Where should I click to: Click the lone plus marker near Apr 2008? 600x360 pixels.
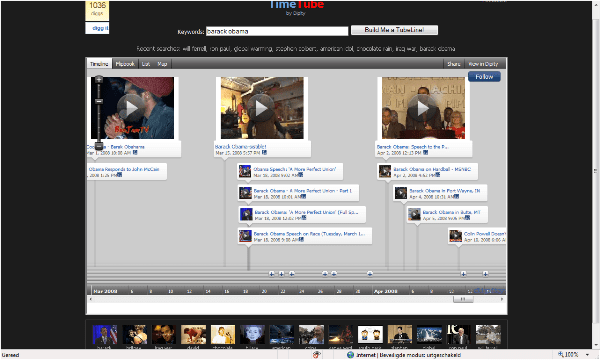(x=370, y=274)
